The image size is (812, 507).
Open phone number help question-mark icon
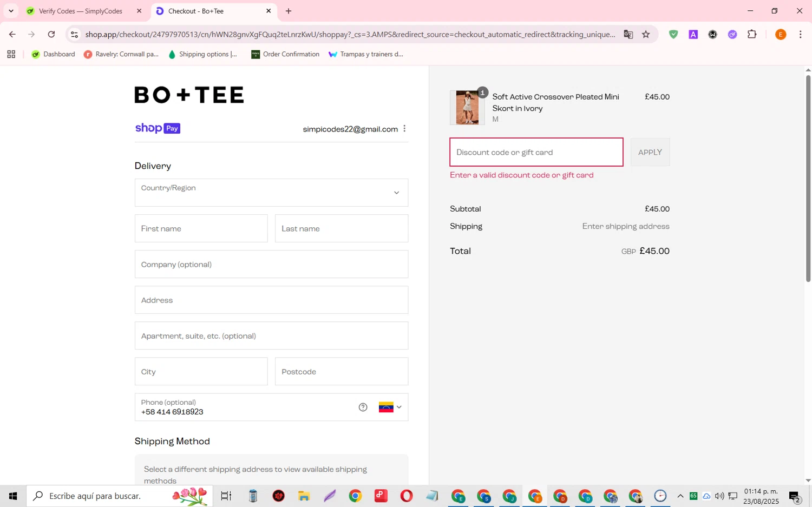click(363, 407)
